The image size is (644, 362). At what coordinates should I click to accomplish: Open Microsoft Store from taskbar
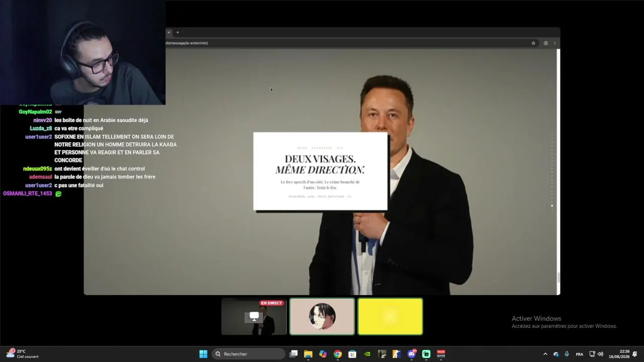click(x=352, y=354)
